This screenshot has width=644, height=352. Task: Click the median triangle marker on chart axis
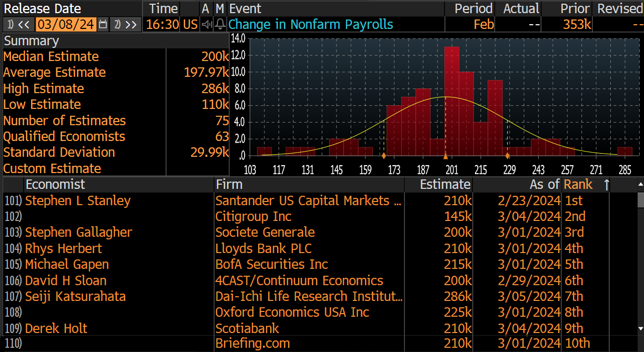point(445,156)
